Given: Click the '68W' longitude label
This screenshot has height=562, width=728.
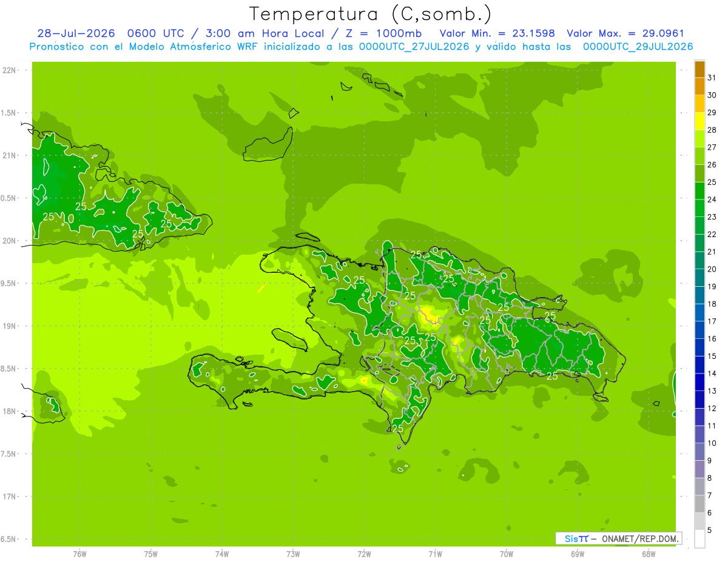Looking at the screenshot, I should point(649,555).
